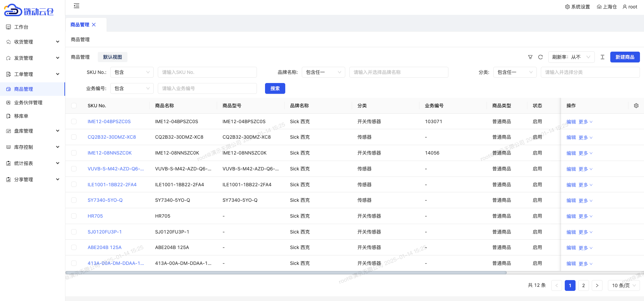Viewport: 644px width, 301px height.
Task: Open 系统设置 system settings
Action: (x=578, y=7)
